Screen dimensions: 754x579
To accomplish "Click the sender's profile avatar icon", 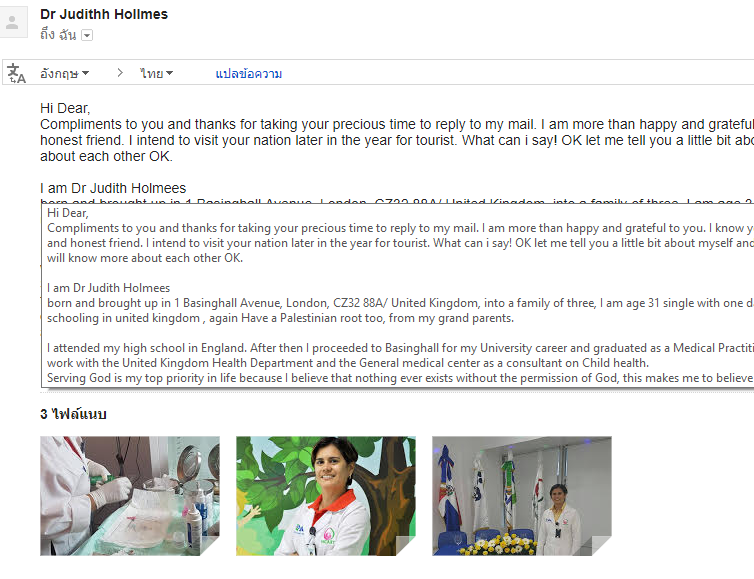I will pos(13,22).
